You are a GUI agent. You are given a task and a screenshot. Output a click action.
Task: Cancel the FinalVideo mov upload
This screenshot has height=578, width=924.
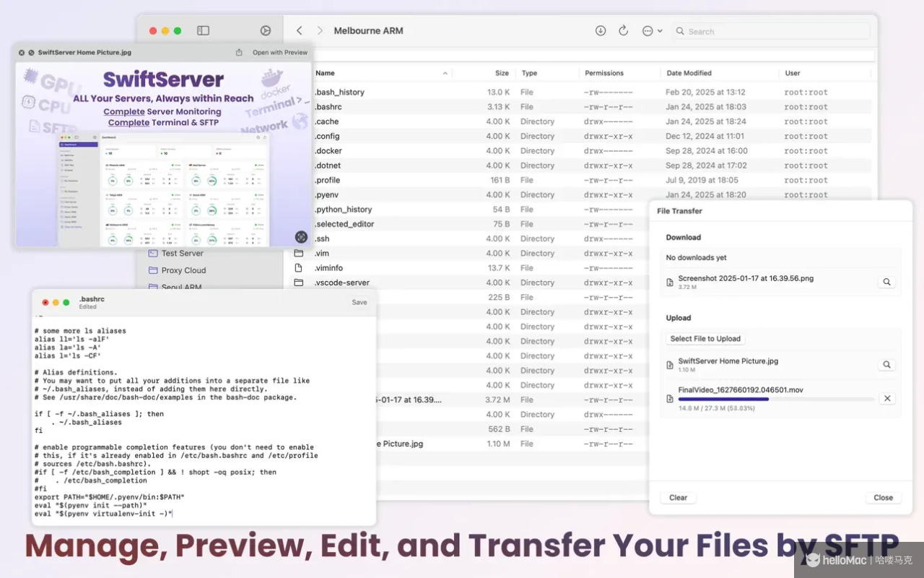pyautogui.click(x=887, y=399)
